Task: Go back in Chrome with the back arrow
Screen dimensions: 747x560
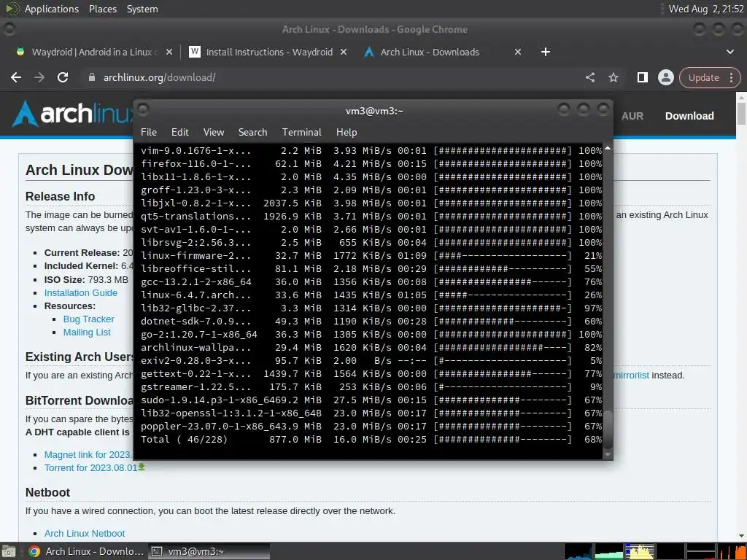Action: [x=16, y=77]
